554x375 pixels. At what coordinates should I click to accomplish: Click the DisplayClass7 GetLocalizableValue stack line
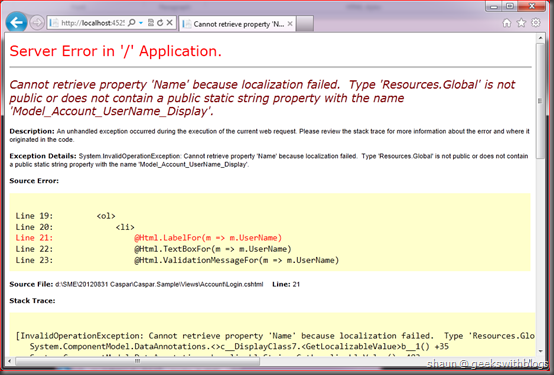coord(239,346)
